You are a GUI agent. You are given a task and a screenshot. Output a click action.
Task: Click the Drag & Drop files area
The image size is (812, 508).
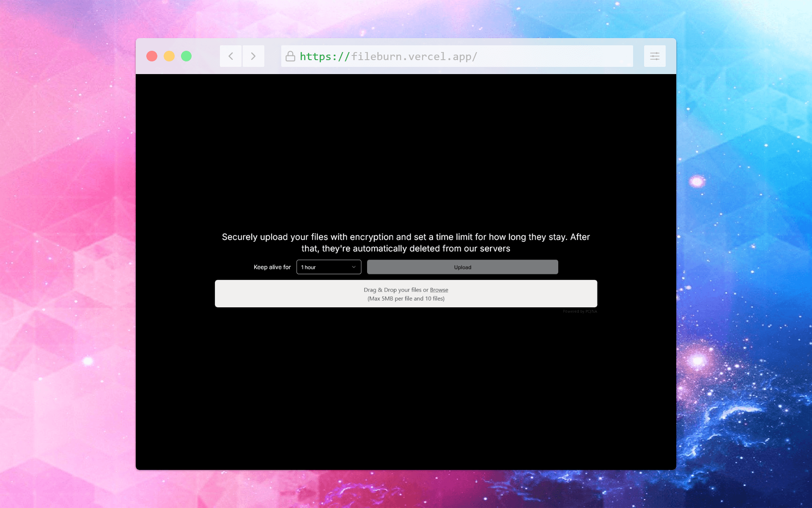(x=406, y=294)
